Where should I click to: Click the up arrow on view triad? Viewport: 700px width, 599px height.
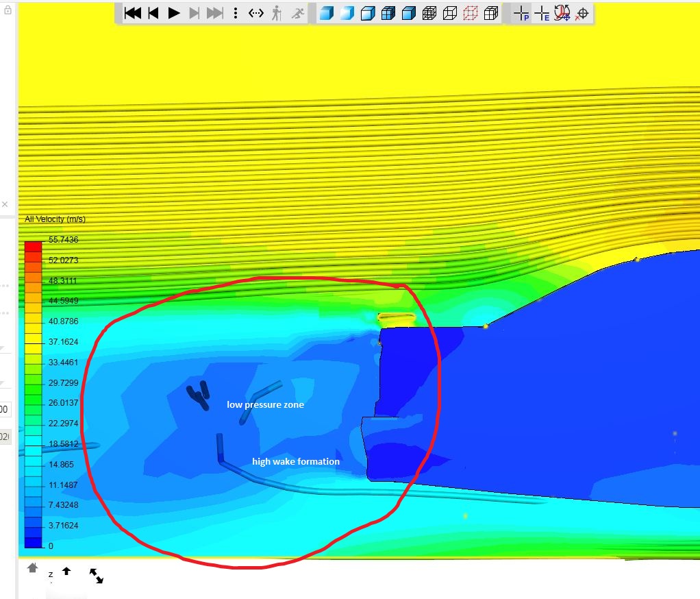(66, 571)
